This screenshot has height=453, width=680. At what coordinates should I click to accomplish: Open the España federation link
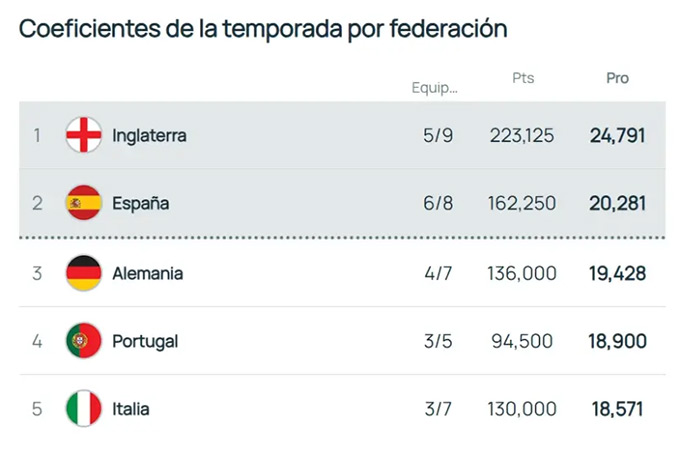(141, 203)
